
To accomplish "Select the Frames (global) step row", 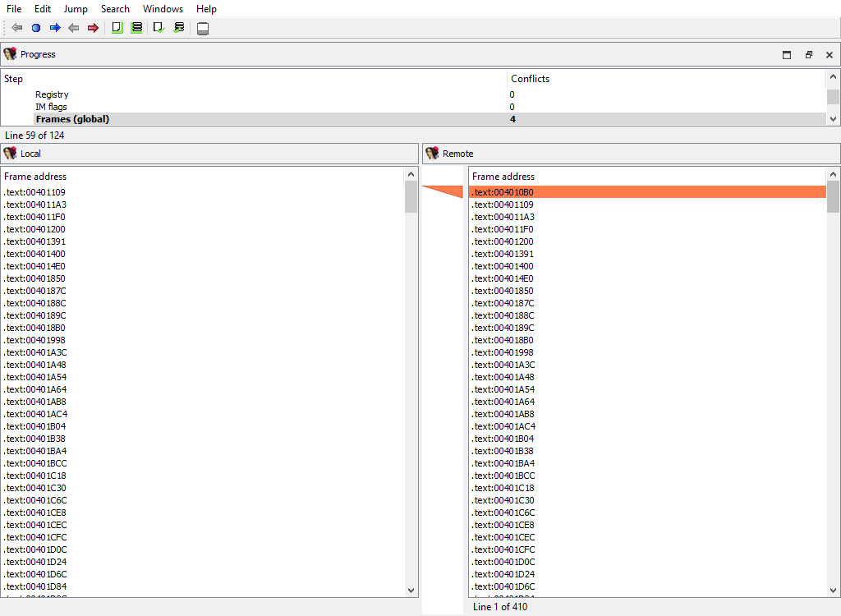I will (72, 119).
